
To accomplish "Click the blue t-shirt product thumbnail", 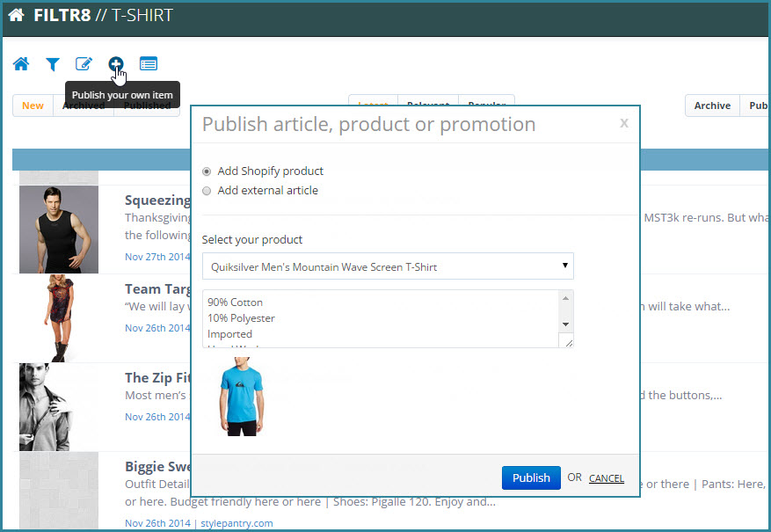I will 241,397.
